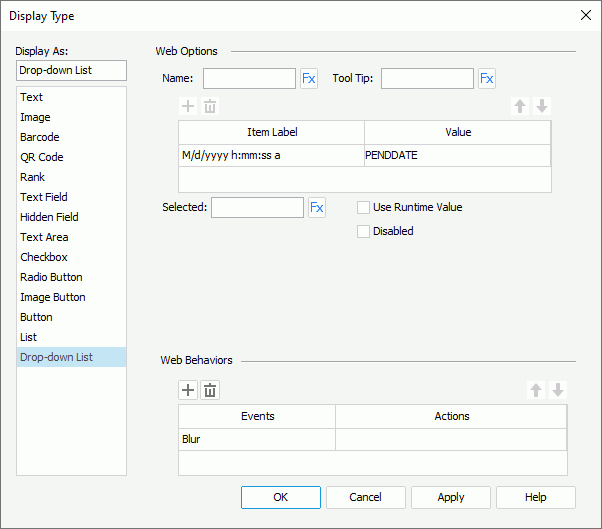
Task: Add a new item in Web Options
Action: 188,106
